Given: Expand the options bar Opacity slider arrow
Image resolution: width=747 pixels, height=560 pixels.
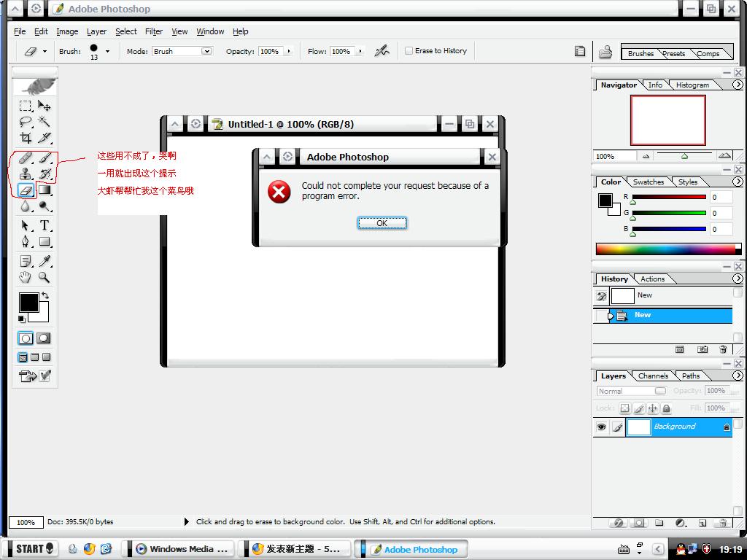Looking at the screenshot, I should pyautogui.click(x=289, y=51).
